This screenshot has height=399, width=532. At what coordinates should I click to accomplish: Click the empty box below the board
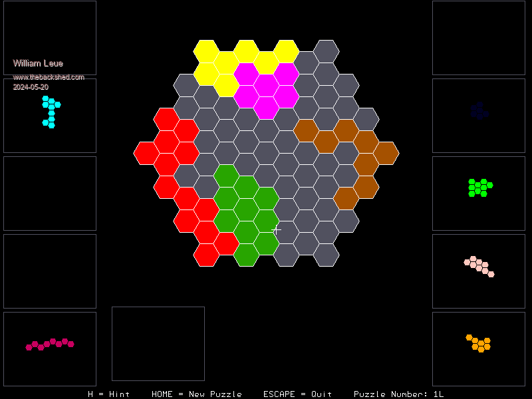pyautogui.click(x=158, y=343)
